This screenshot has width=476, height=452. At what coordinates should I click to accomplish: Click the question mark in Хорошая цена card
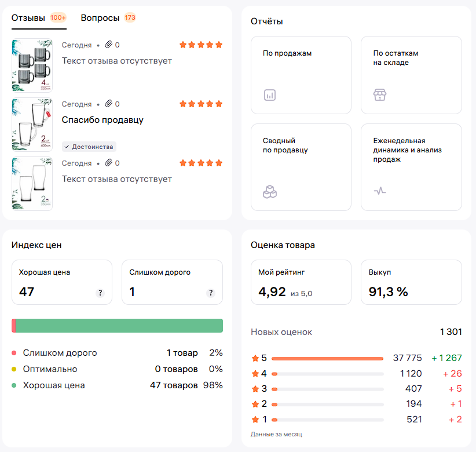100,293
